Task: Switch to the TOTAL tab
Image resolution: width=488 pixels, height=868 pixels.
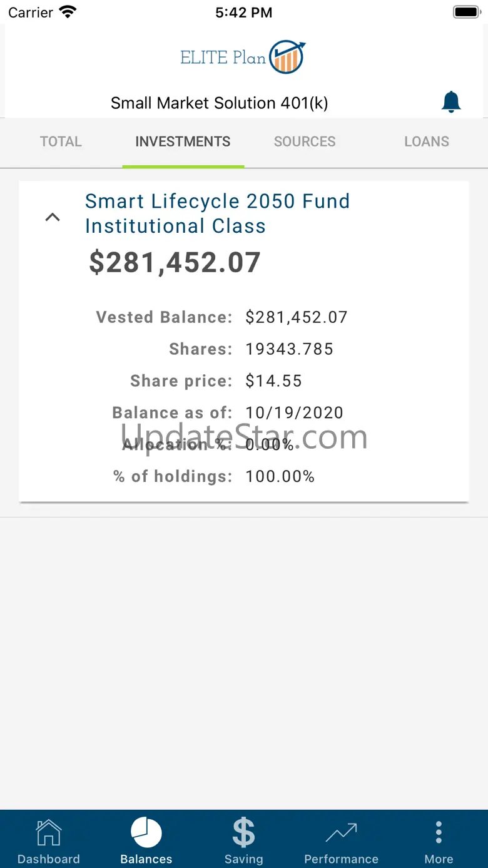Action: tap(61, 142)
